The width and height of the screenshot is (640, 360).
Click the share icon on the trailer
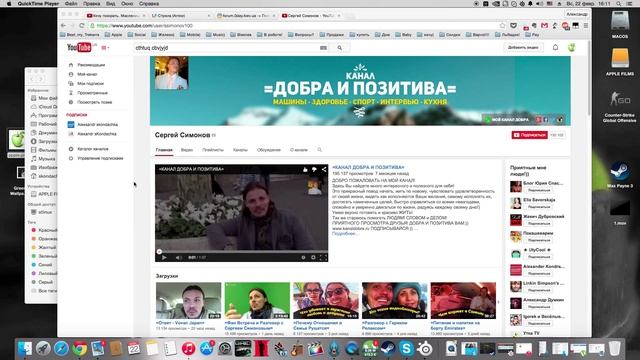[324, 169]
